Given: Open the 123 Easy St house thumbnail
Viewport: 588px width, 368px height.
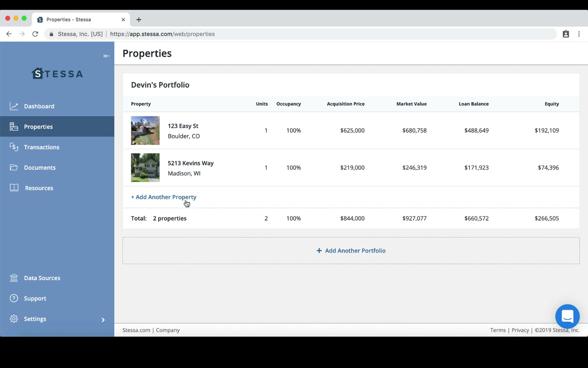Looking at the screenshot, I should 145,131.
